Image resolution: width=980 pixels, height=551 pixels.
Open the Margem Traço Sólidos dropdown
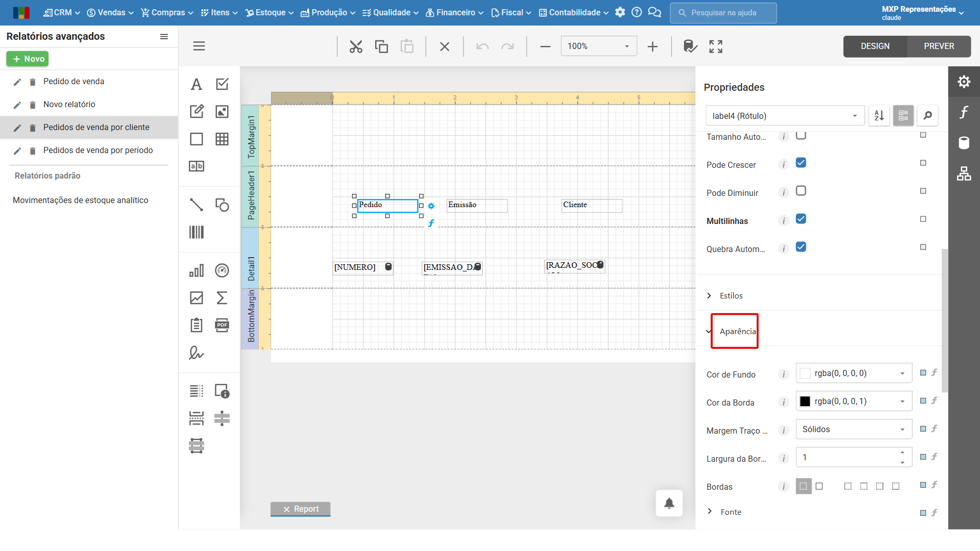854,429
